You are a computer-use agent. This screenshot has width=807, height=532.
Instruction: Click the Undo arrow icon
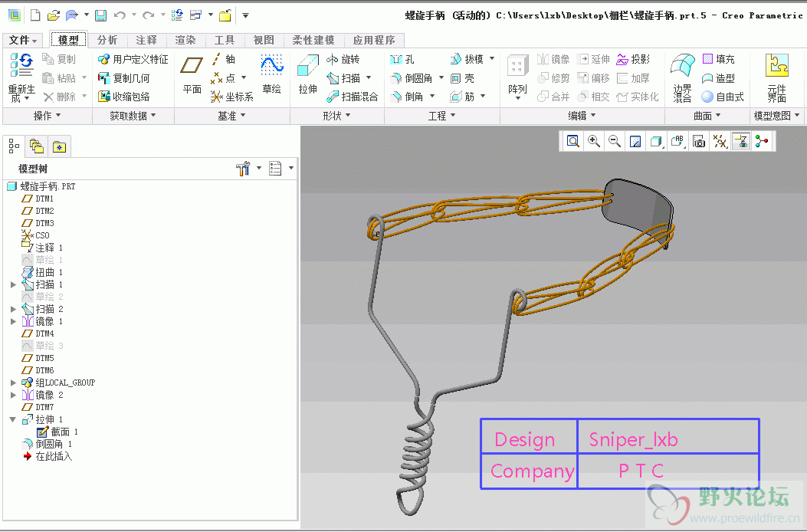pos(120,15)
